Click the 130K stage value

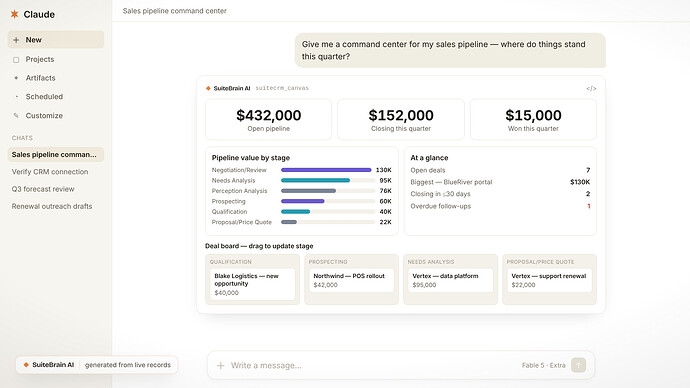[x=384, y=170]
